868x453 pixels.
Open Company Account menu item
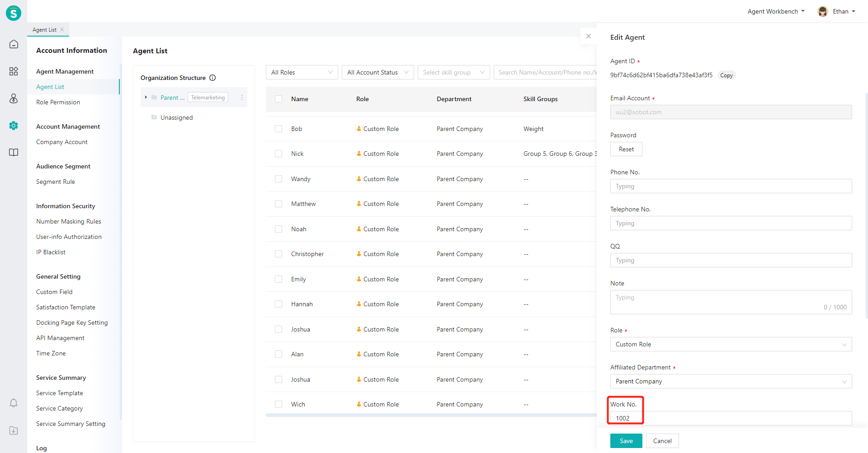[62, 142]
